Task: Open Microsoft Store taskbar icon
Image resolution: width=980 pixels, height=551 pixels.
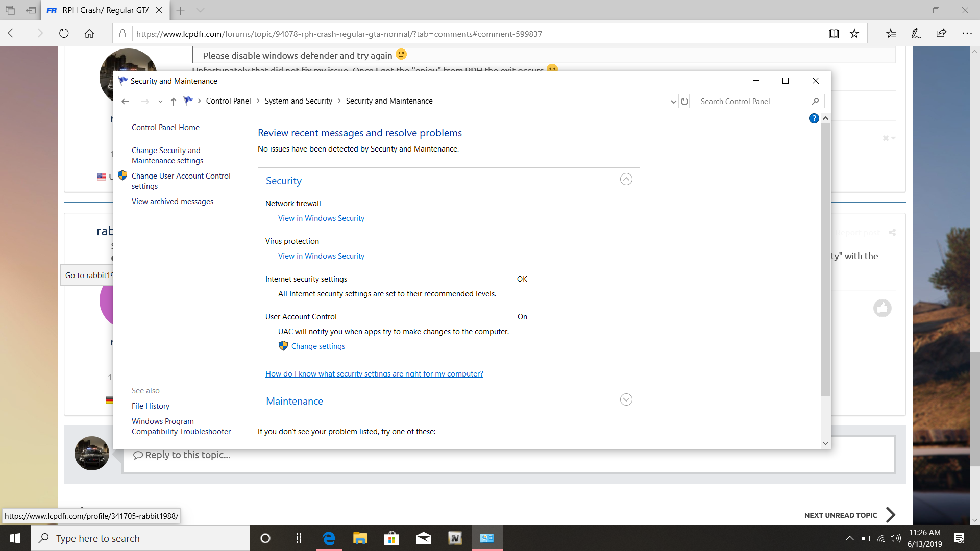Action: 391,538
